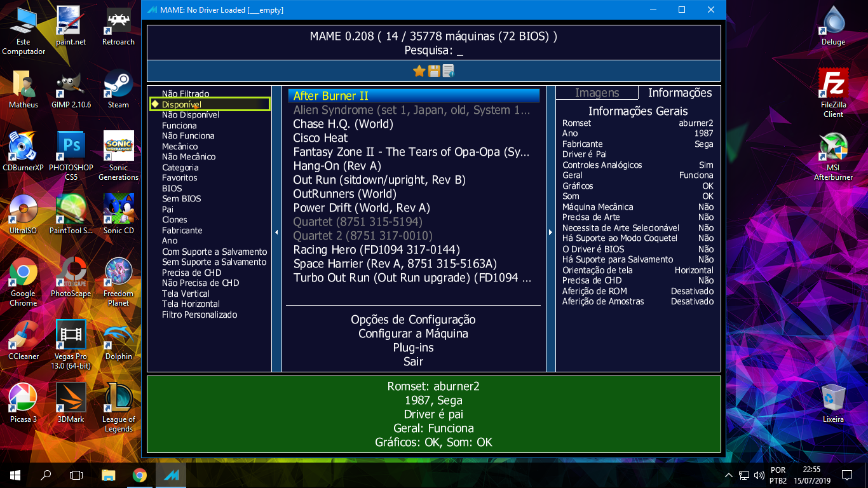Open Configurar a Máquina
The image size is (868, 488).
[414, 333]
